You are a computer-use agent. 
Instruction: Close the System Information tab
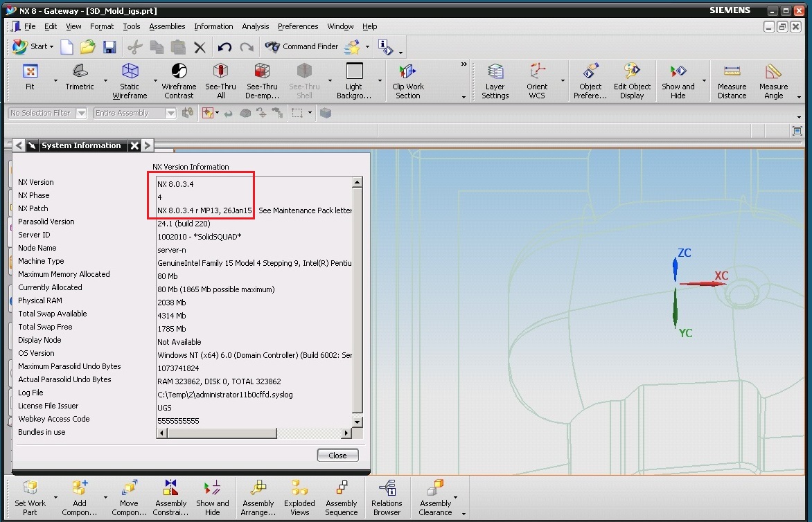point(134,146)
